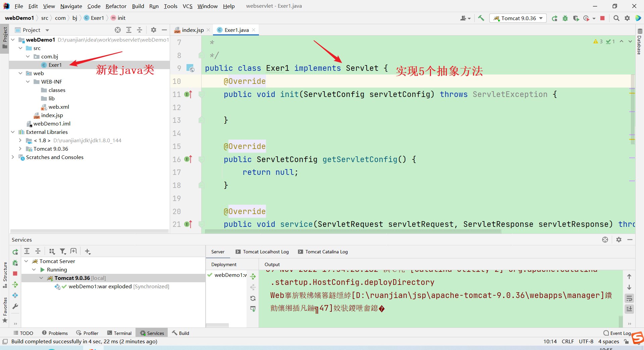This screenshot has width=644, height=350.
Task: Open the Services filter icon
Action: tap(63, 251)
